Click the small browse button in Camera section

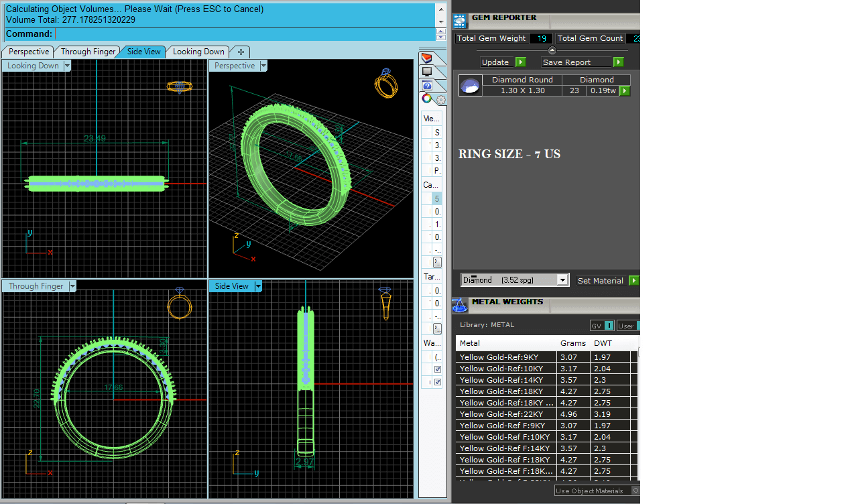click(x=438, y=261)
